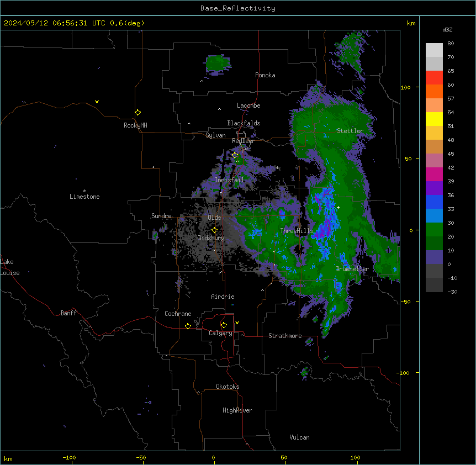
Task: Select the yellow V marker northwest of RockyMH
Action: point(97,102)
